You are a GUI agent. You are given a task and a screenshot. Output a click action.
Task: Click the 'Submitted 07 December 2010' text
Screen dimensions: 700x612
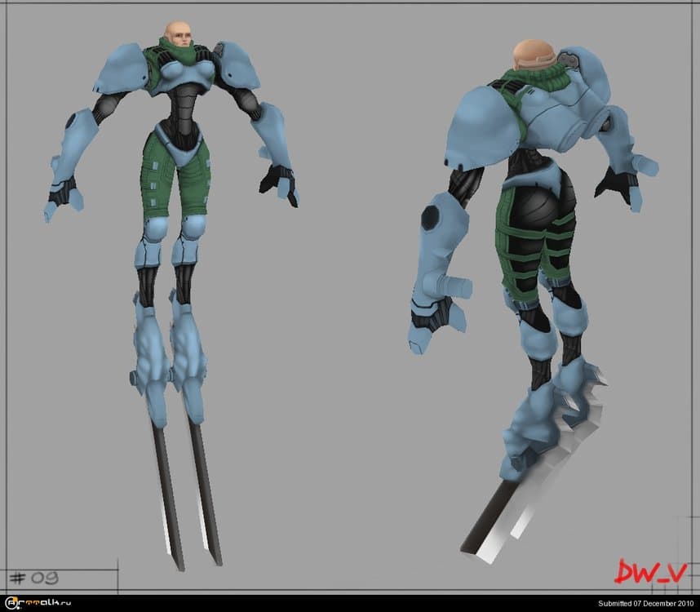coord(646,604)
